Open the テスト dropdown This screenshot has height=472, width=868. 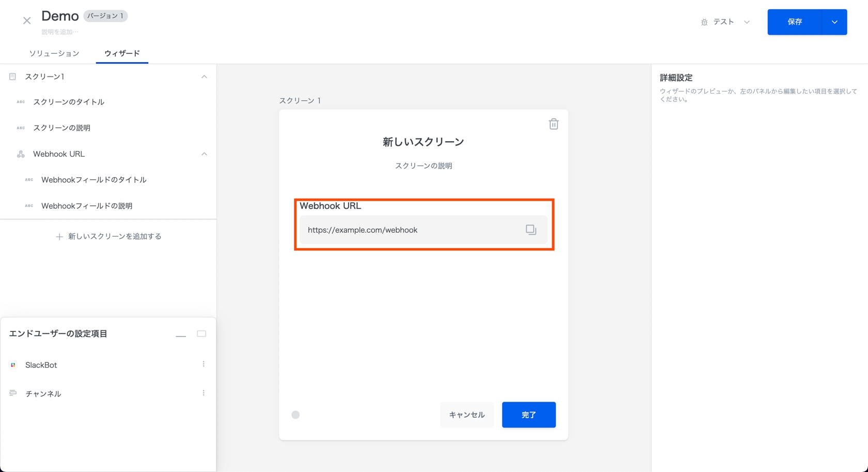coord(725,22)
